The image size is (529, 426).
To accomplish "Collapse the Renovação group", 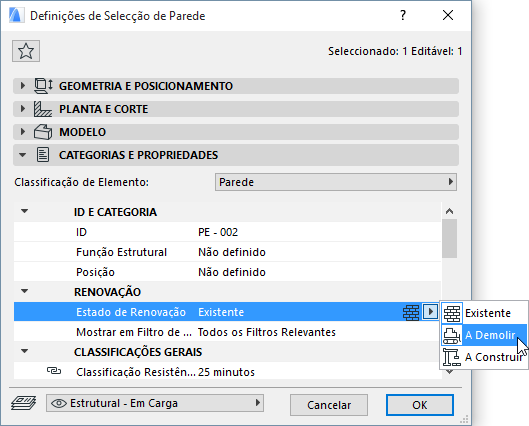I will coord(24,291).
